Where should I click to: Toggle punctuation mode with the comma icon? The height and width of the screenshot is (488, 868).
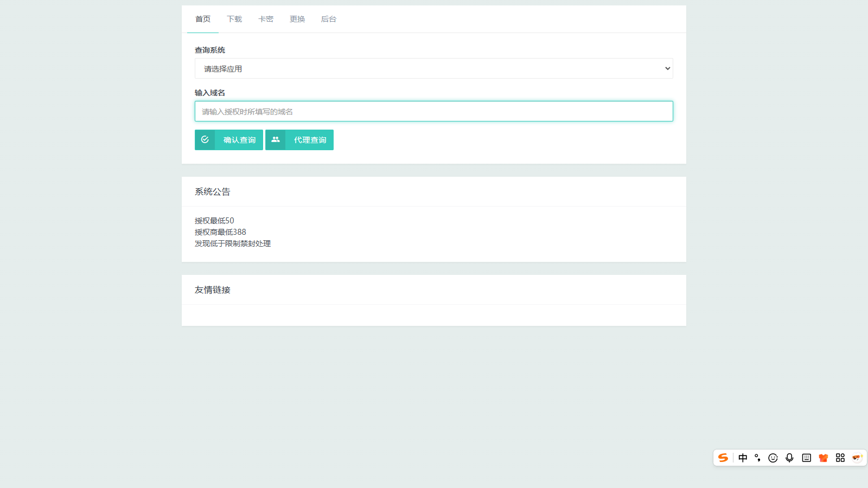(758, 458)
